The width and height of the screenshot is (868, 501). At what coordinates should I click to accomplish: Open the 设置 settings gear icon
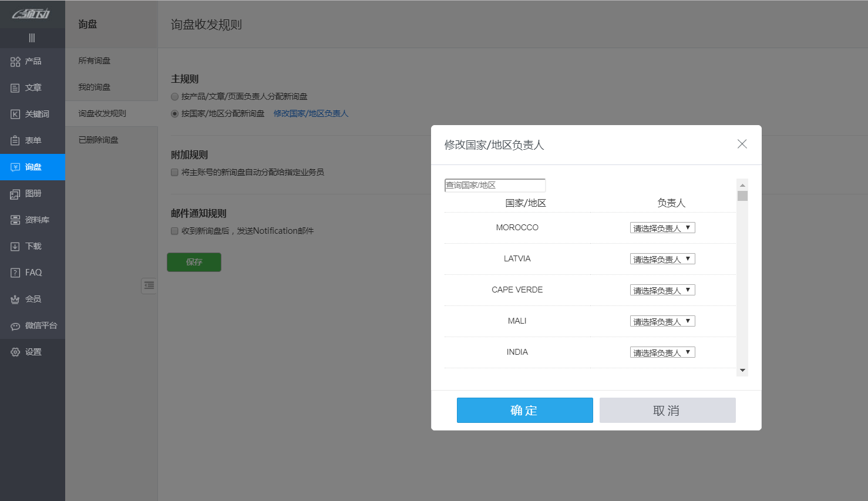click(x=15, y=352)
